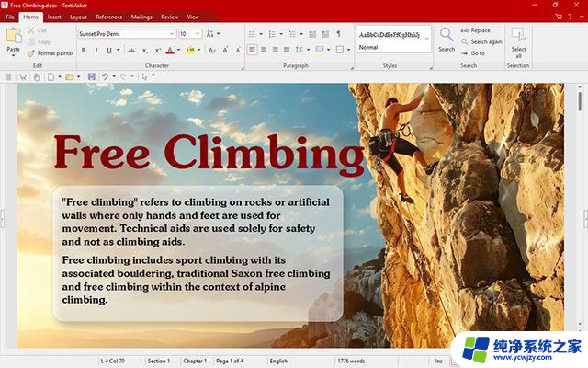Click the paragraph borders icon
588x368 pixels.
340,50
